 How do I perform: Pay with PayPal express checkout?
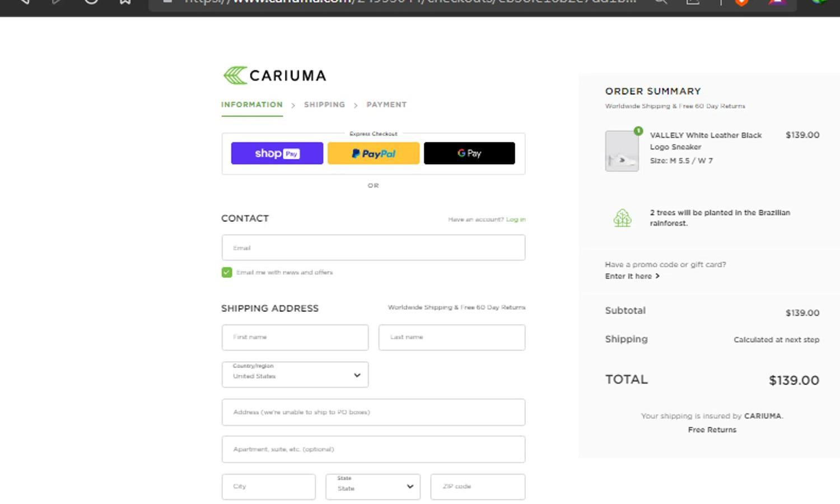coord(374,153)
